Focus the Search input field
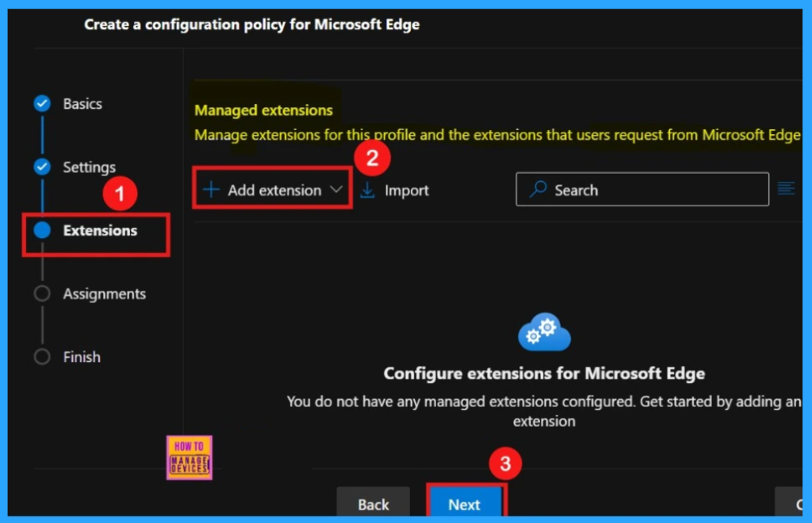The width and height of the screenshot is (812, 523). click(x=642, y=189)
